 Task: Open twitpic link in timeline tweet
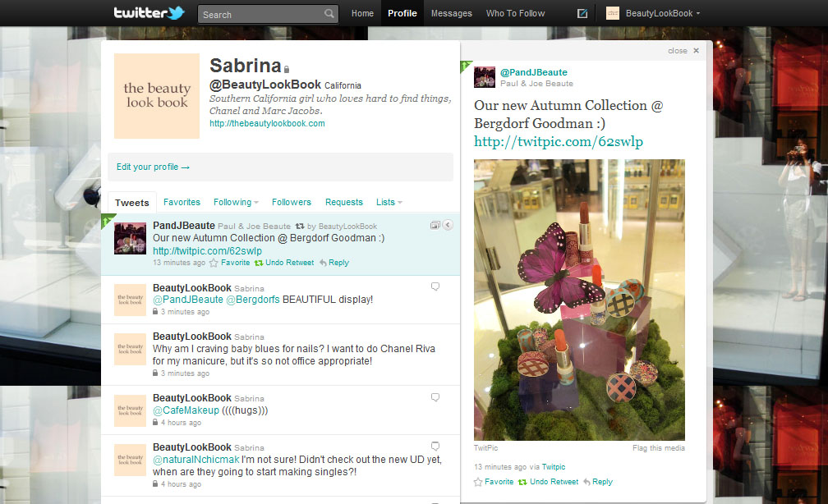208,250
